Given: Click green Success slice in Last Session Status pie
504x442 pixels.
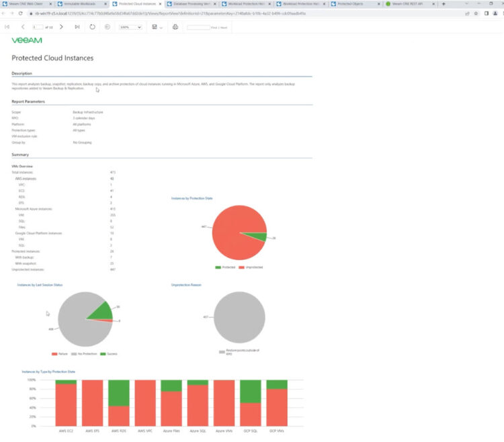Looking at the screenshot, I should 103,311.
